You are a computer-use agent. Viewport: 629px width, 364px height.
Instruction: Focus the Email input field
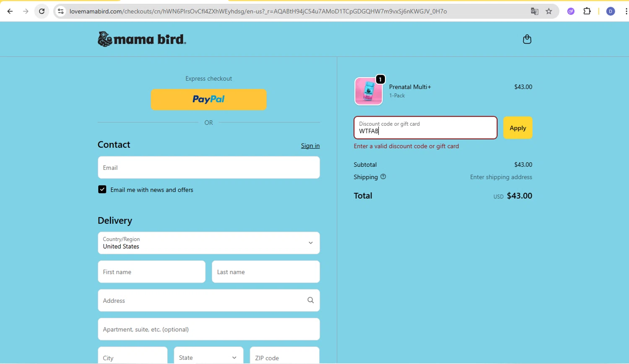click(209, 167)
